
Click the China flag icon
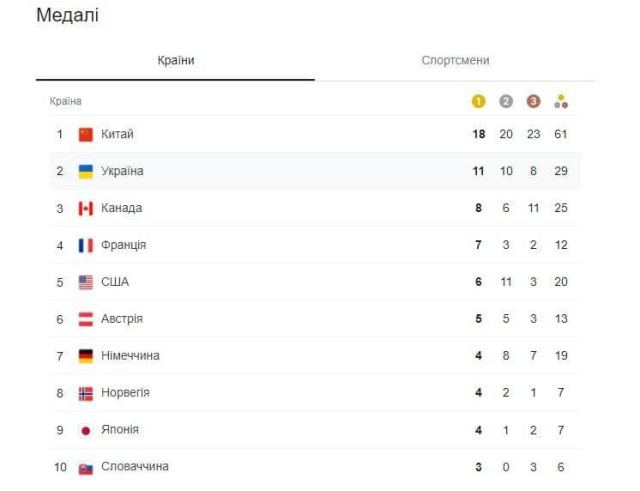86,135
